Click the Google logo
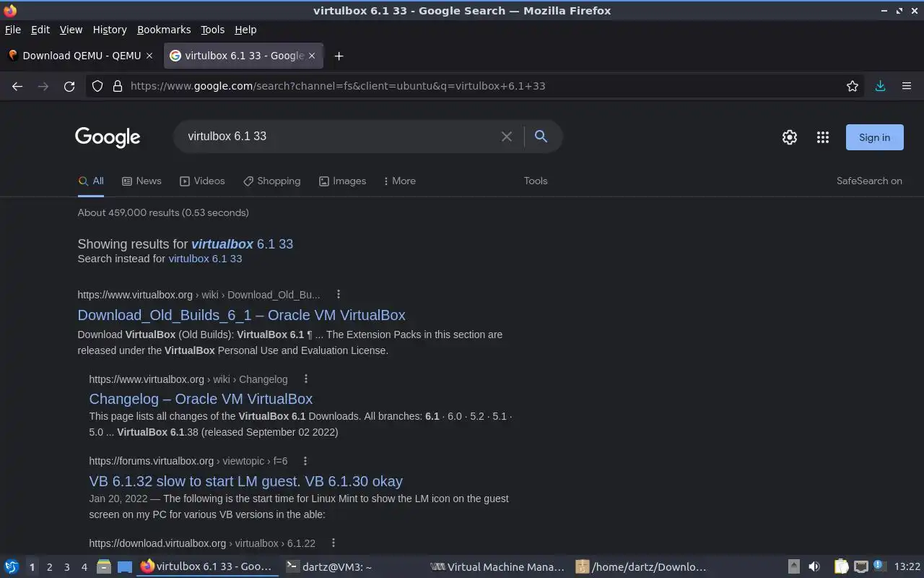The width and height of the screenshot is (924, 578). click(x=108, y=137)
